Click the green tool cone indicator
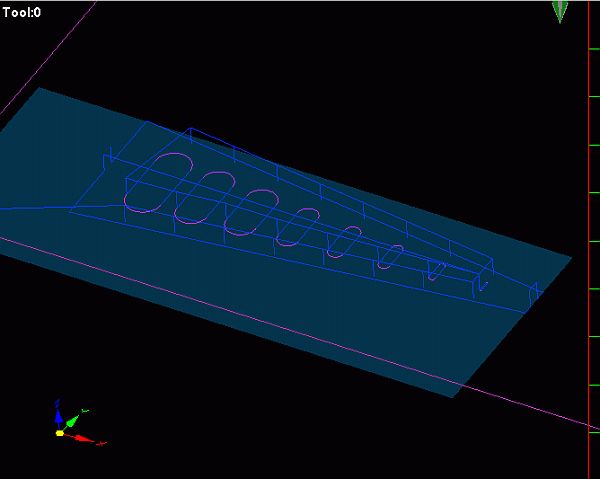 pos(560,12)
